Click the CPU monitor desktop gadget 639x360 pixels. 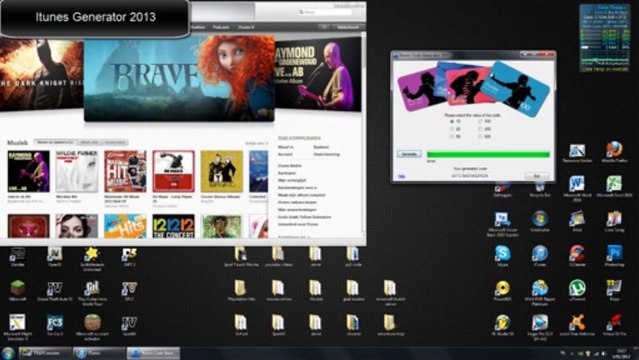click(x=605, y=38)
